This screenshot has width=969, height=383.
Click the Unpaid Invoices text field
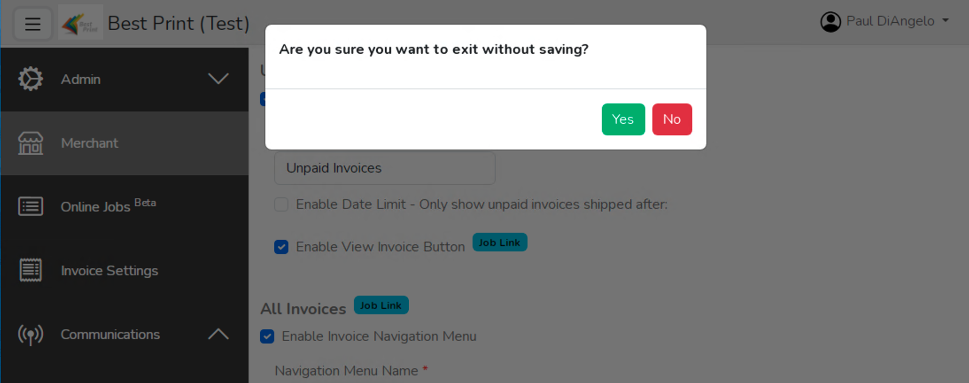pos(384,168)
